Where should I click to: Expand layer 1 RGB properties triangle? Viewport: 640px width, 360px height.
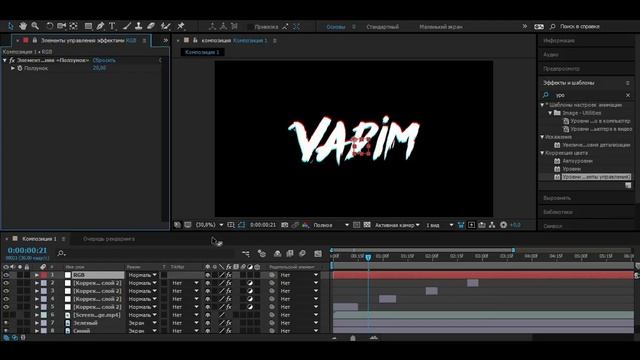click(37, 275)
